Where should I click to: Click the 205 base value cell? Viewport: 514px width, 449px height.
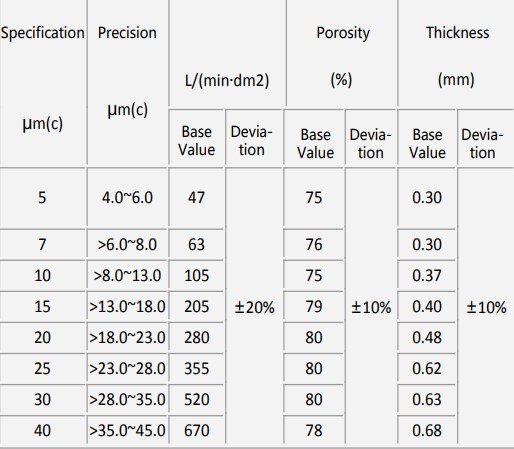(x=196, y=307)
